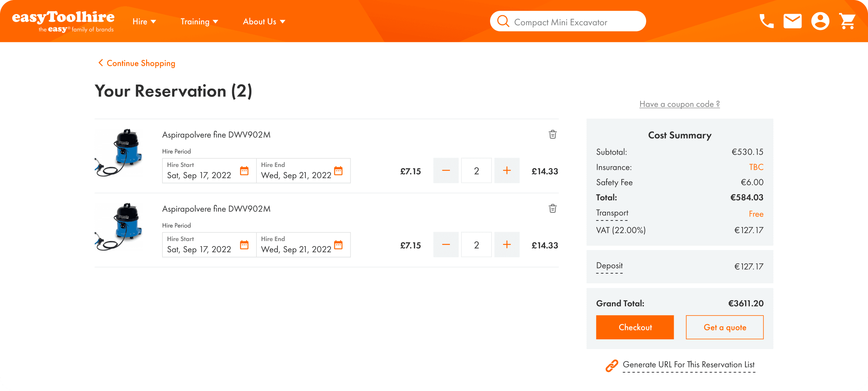Click the chain link icon near Generate URL

click(x=612, y=366)
